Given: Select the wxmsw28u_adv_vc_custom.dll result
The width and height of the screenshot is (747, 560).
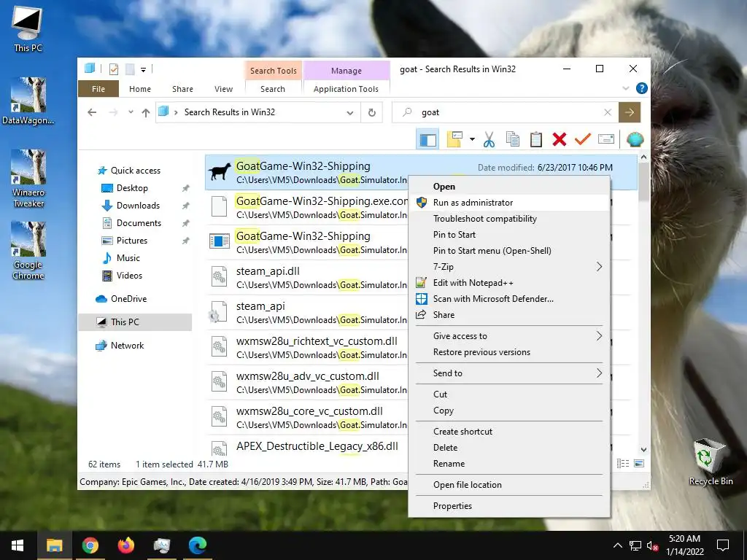Looking at the screenshot, I should [307, 382].
